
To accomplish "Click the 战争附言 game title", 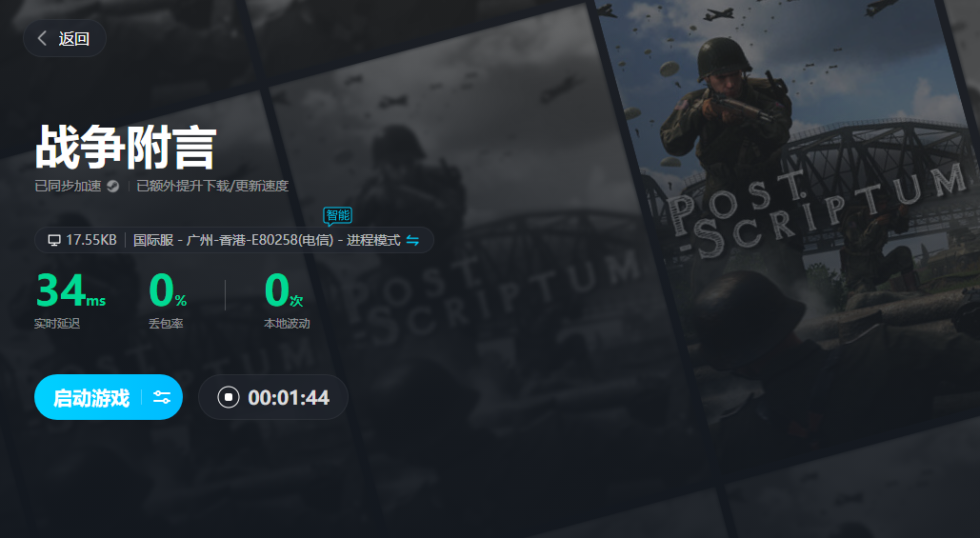I will tap(126, 147).
